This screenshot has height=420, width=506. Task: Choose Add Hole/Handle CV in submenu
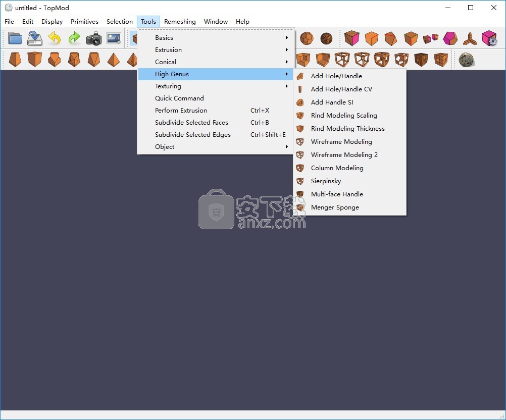(x=350, y=89)
